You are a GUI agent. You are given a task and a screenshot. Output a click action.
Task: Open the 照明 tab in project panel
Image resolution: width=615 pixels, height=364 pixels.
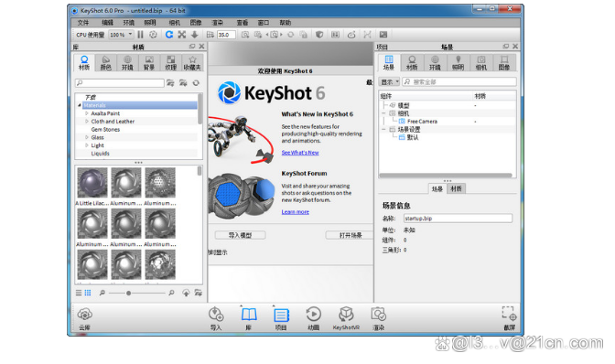(x=458, y=63)
